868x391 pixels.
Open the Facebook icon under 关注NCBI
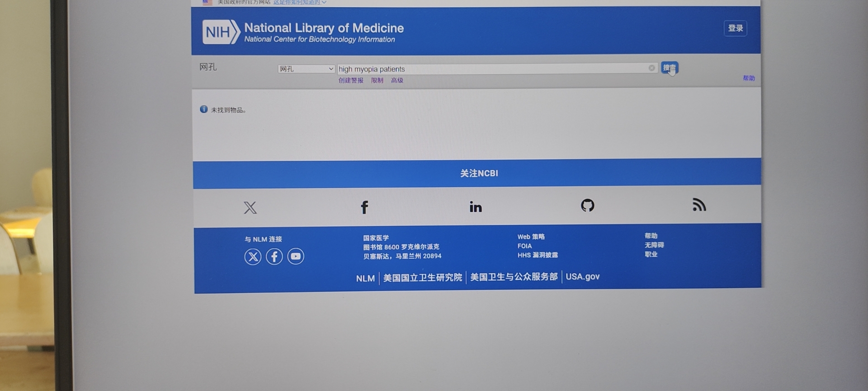coord(364,207)
